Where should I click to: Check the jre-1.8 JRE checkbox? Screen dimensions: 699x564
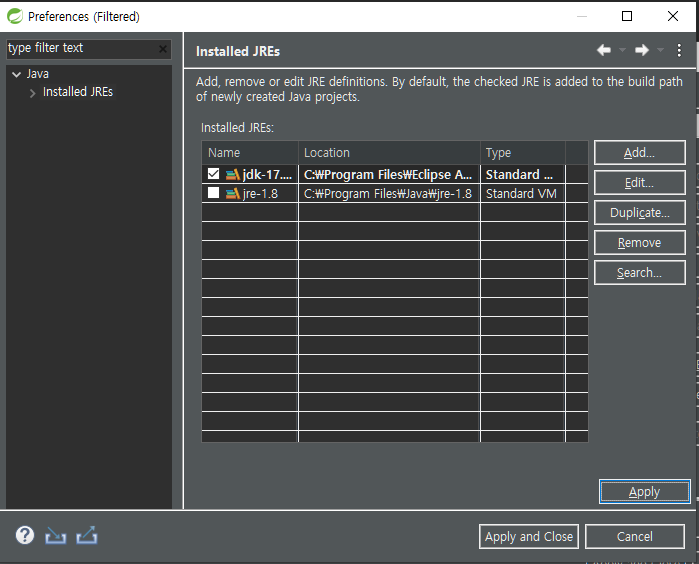point(214,193)
